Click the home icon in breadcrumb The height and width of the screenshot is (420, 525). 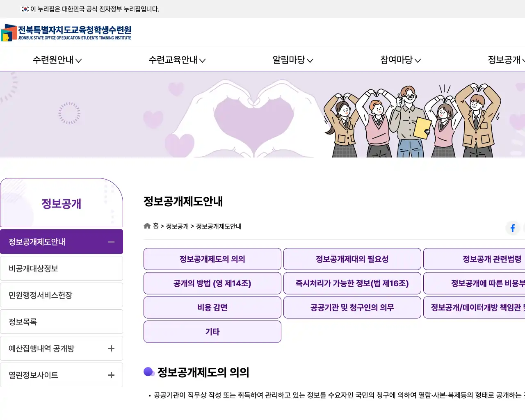147,226
